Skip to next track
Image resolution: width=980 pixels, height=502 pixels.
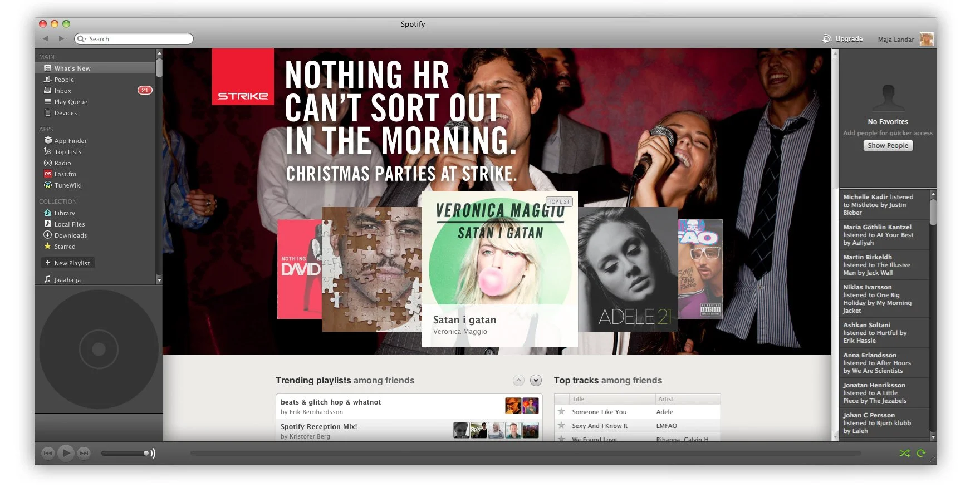click(x=84, y=453)
